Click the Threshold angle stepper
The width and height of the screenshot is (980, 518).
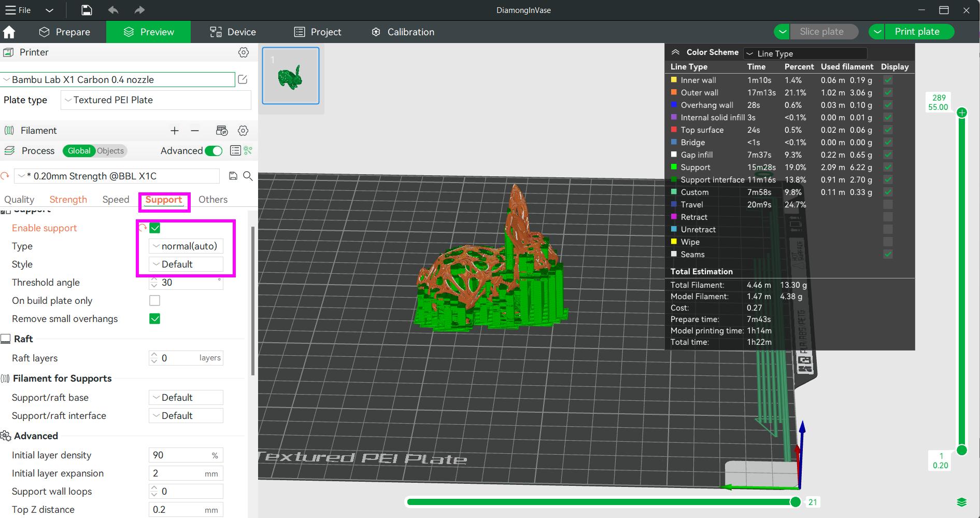(154, 283)
